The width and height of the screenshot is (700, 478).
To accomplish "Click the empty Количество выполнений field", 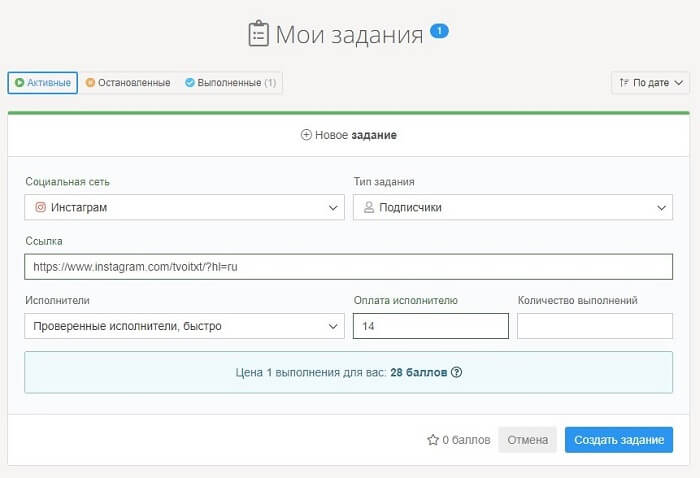I will (x=595, y=326).
